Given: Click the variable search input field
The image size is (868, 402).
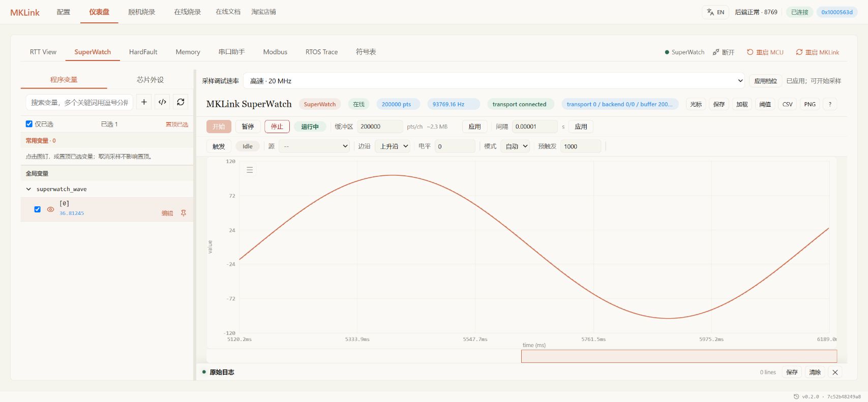Looking at the screenshot, I should pyautogui.click(x=79, y=102).
